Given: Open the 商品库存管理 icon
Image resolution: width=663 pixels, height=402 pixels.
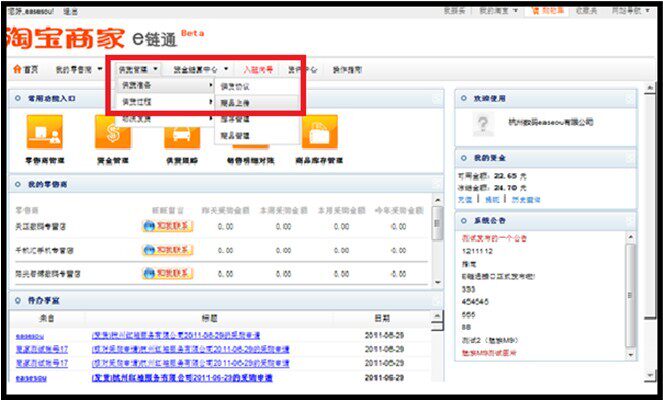Looking at the screenshot, I should [x=320, y=132].
